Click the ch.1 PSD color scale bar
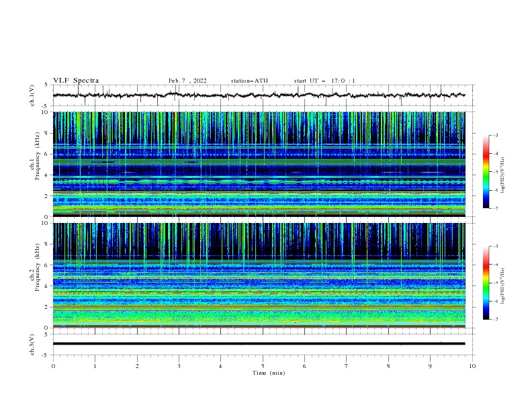The width and height of the screenshot is (532, 411). [x=486, y=172]
